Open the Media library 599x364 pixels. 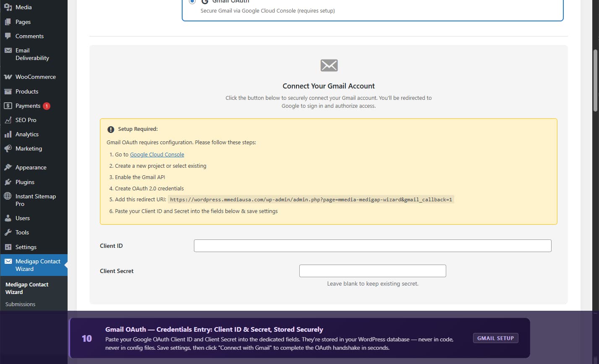pyautogui.click(x=23, y=7)
